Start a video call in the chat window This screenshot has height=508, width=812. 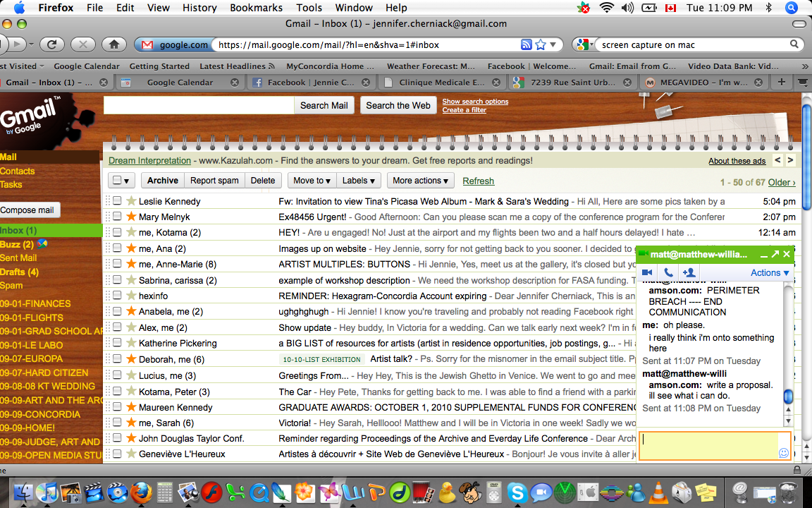pyautogui.click(x=647, y=272)
